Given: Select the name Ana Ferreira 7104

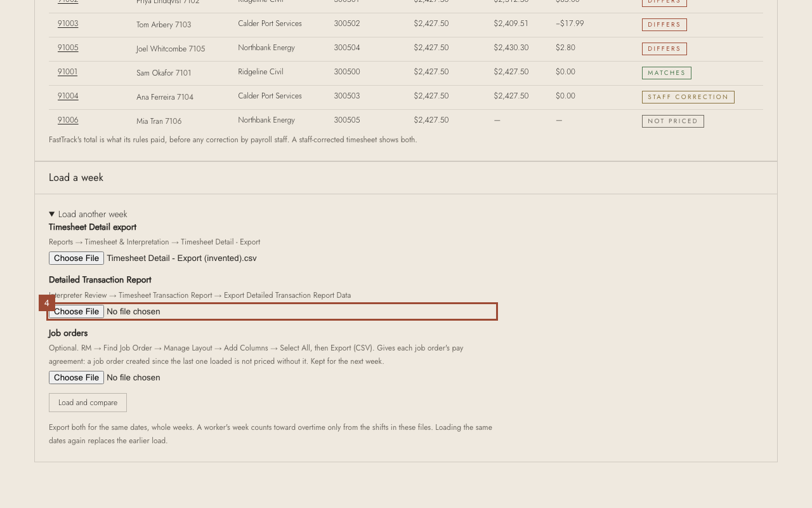Looking at the screenshot, I should [165, 97].
